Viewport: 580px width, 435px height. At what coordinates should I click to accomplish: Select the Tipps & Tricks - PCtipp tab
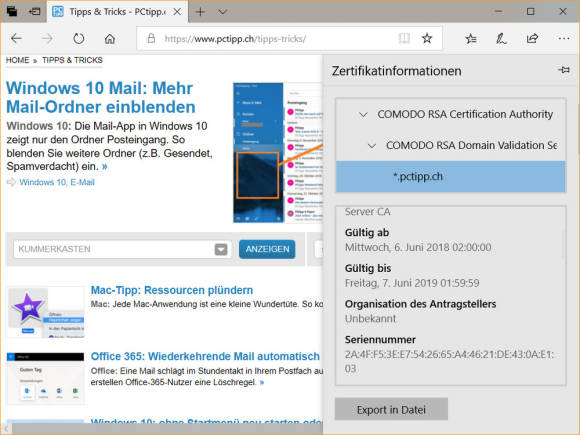pyautogui.click(x=118, y=12)
